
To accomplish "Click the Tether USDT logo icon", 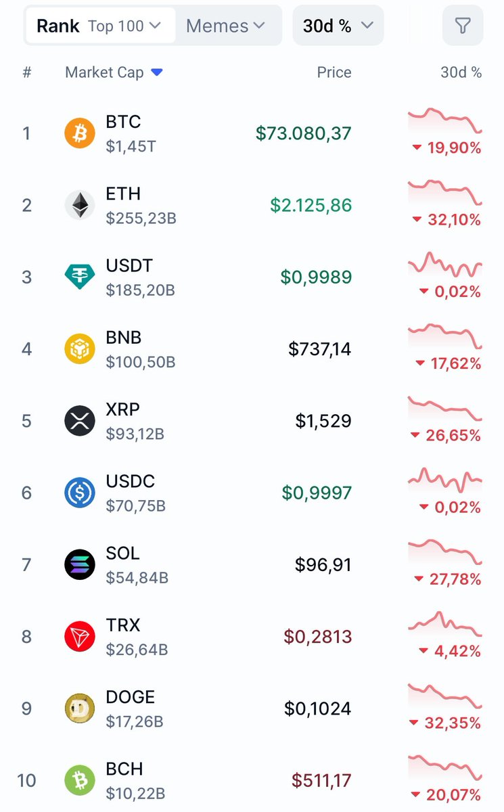I will pyautogui.click(x=80, y=277).
